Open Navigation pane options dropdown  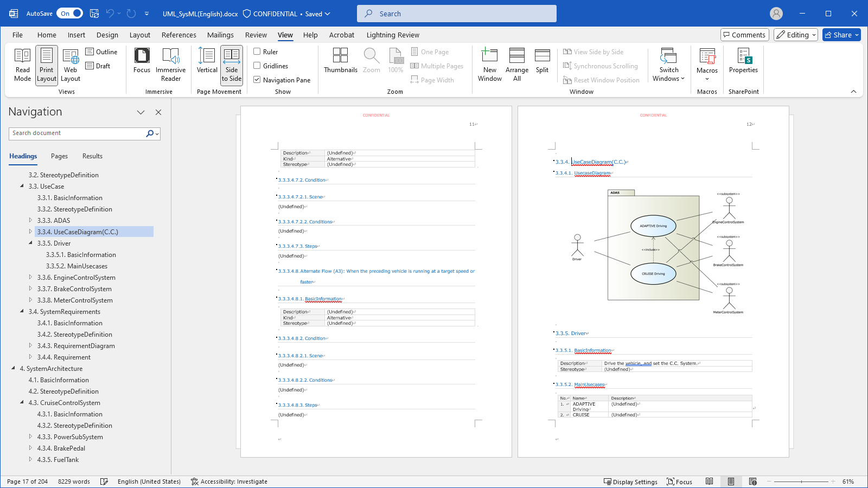point(141,112)
